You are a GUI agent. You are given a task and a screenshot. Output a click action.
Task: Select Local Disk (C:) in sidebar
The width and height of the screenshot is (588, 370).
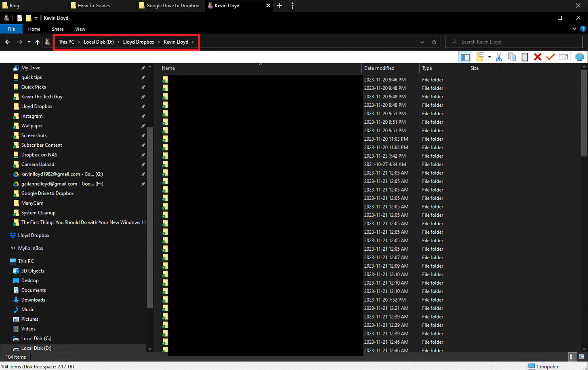point(36,339)
